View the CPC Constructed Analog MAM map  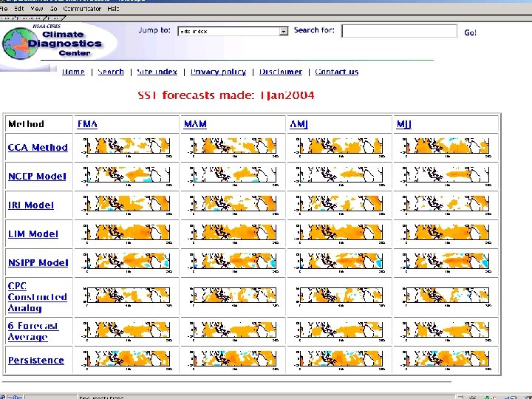click(x=233, y=296)
